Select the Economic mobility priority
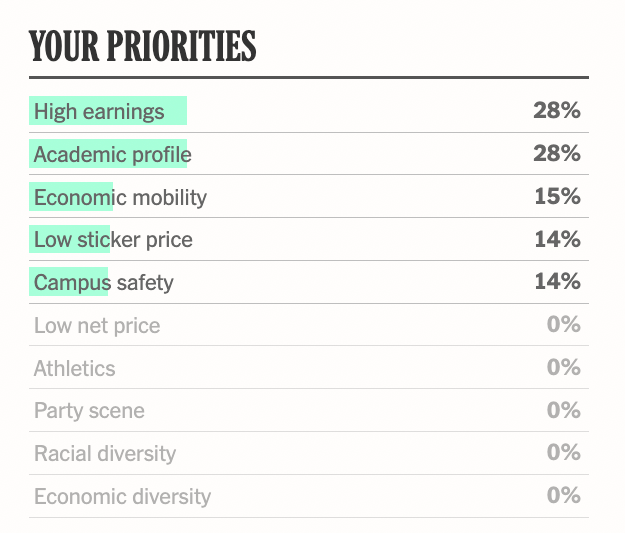Screen dimensions: 625x533 point(309,197)
